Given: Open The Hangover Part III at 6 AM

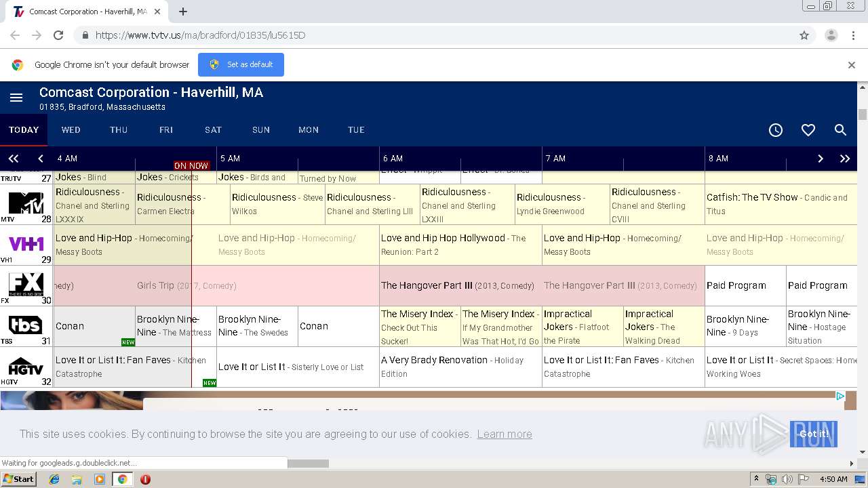Looking at the screenshot, I should (x=461, y=285).
